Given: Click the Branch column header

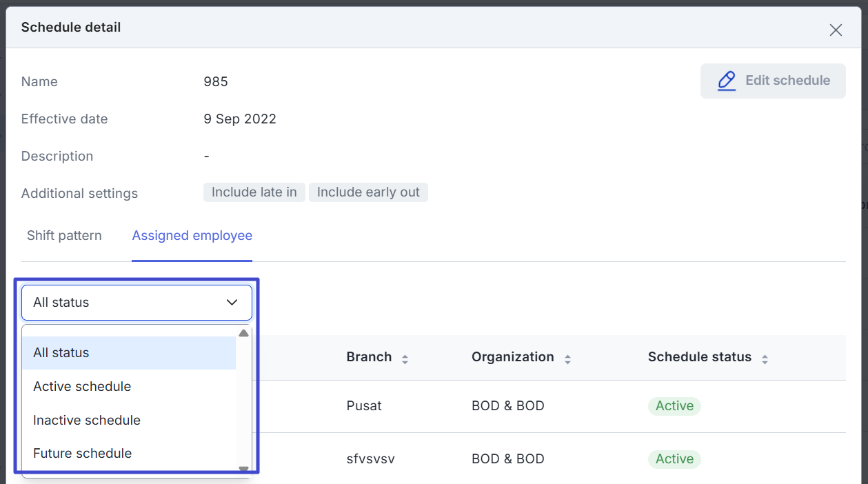Looking at the screenshot, I should 369,357.
